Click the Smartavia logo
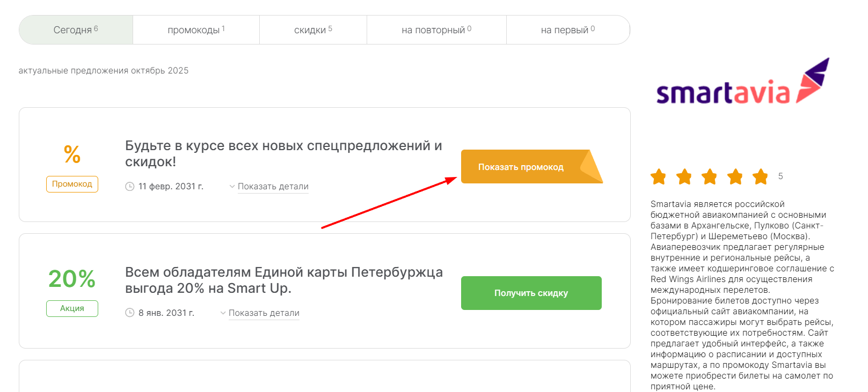Image resolution: width=868 pixels, height=392 pixels. [x=743, y=82]
